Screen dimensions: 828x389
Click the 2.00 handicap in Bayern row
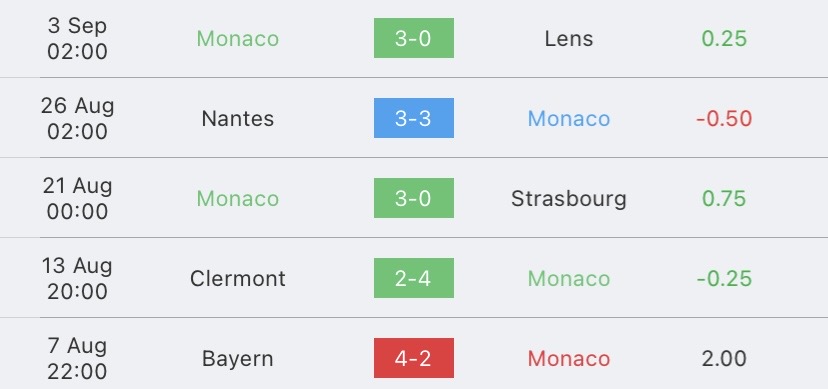point(724,359)
